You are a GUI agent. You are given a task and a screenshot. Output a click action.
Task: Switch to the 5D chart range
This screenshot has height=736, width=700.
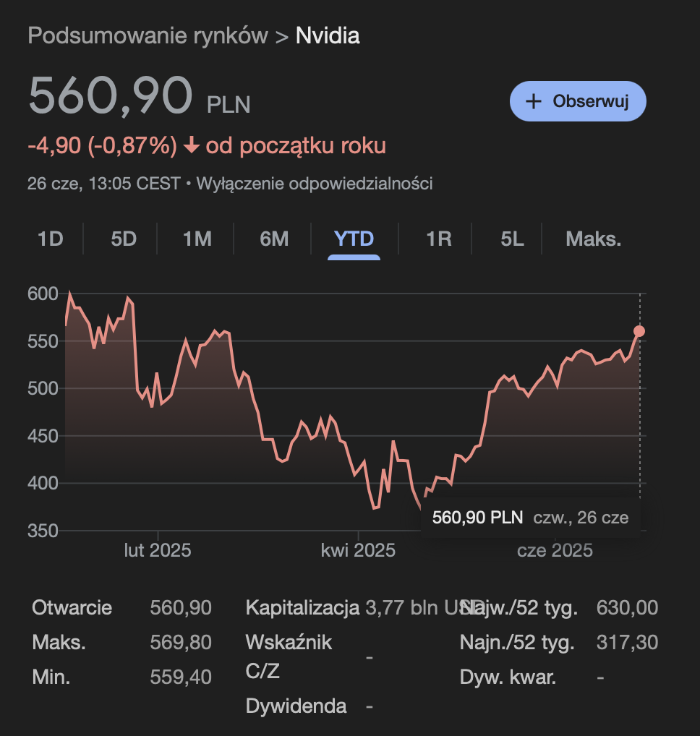coord(124,239)
